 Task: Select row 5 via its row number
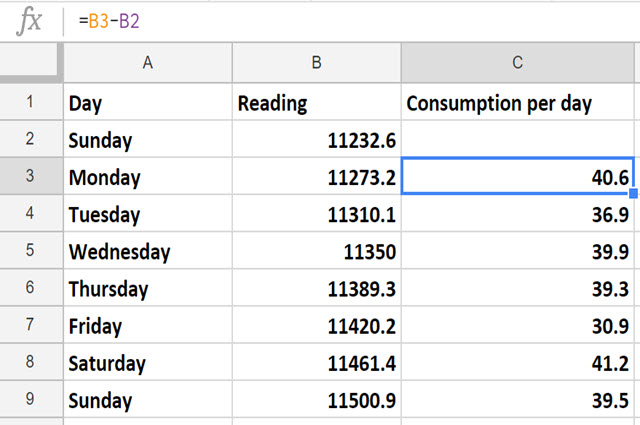point(30,251)
